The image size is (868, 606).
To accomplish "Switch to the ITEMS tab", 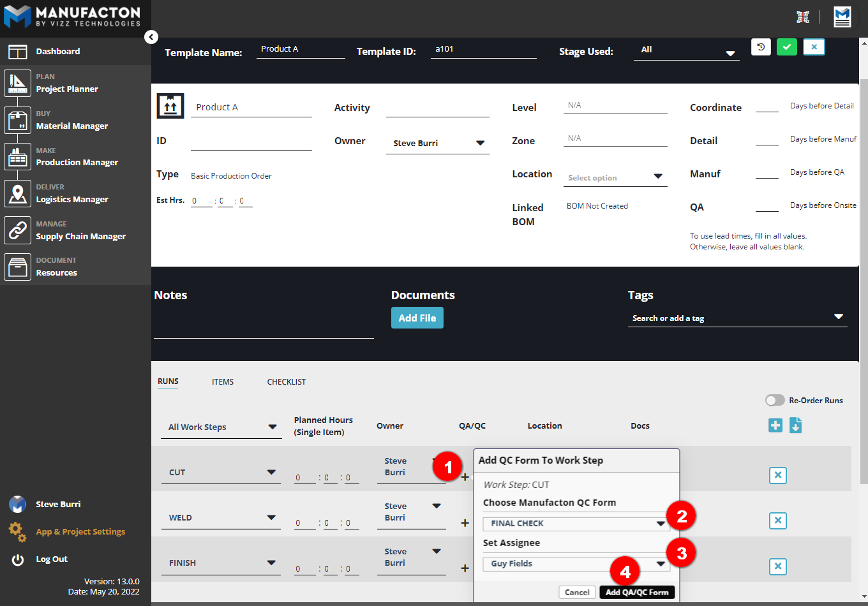I will coord(223,382).
